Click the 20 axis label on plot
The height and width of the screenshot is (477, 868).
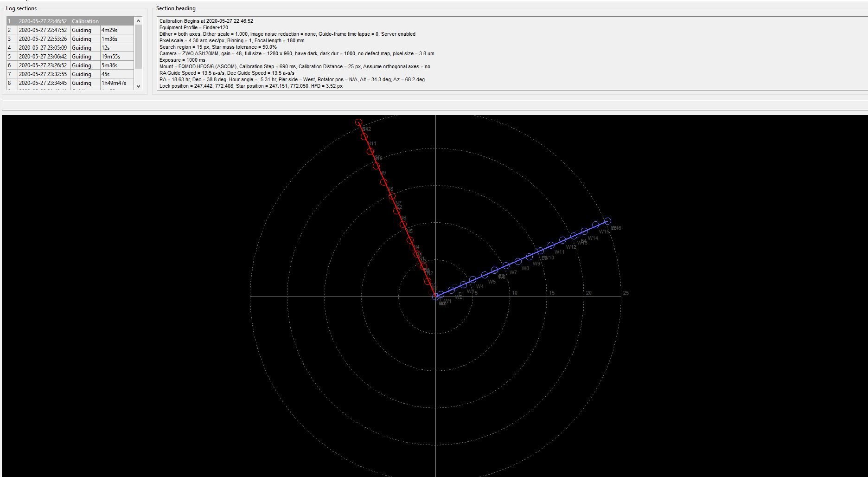589,293
